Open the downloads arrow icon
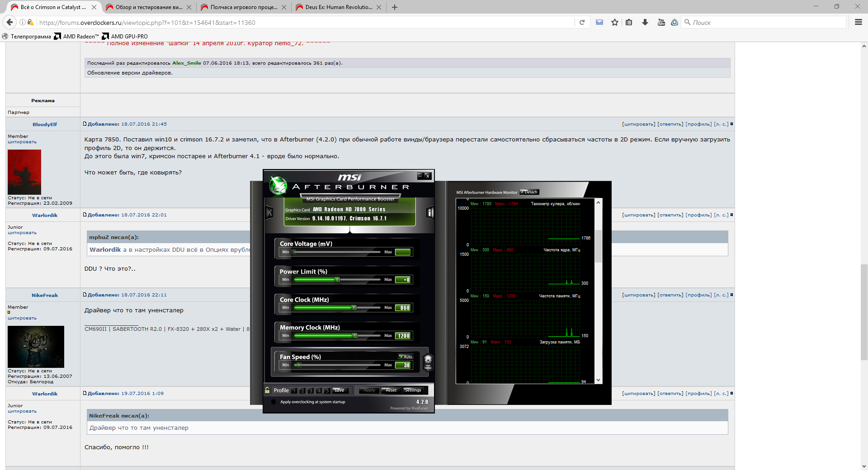 [645, 22]
